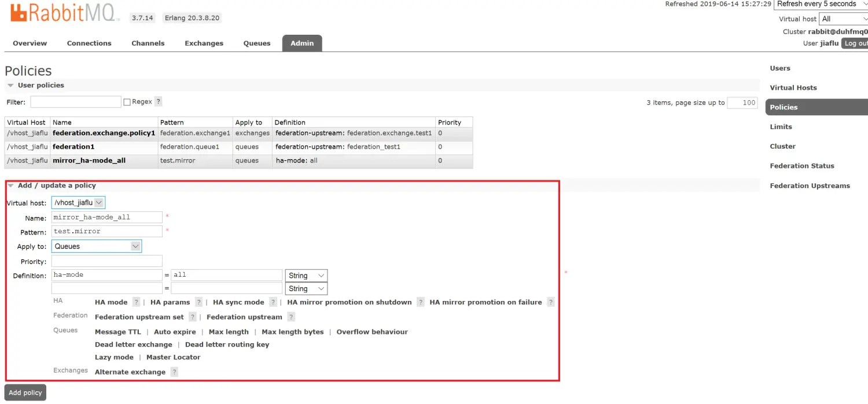
Task: Select the Admin tab
Action: (302, 43)
